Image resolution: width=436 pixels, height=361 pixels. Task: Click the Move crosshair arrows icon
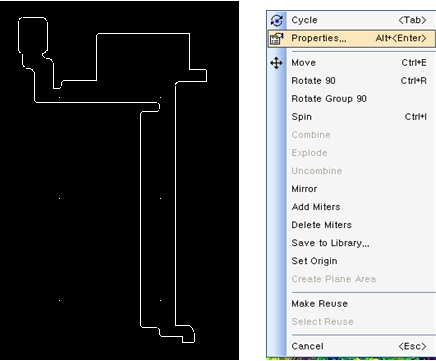click(276, 63)
